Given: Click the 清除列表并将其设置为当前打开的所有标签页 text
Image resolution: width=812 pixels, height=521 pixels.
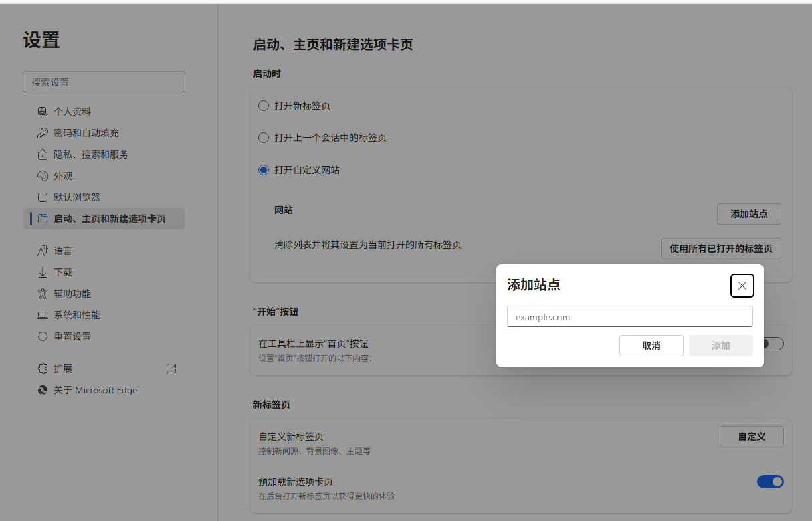Looking at the screenshot, I should (x=368, y=245).
